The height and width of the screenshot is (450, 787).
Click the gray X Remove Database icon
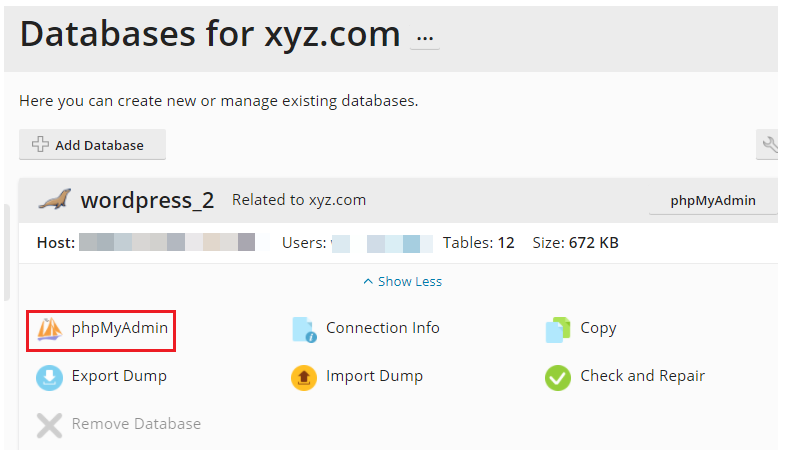50,425
